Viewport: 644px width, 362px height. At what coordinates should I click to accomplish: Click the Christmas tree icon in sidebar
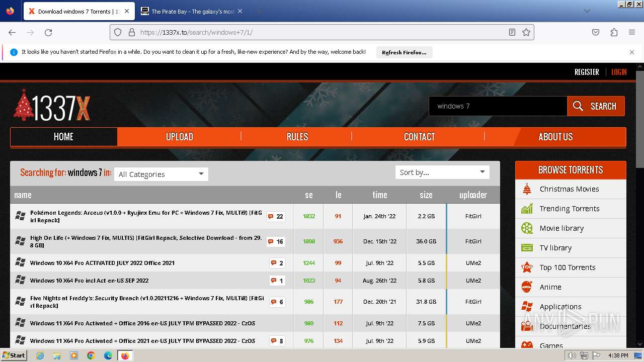pos(527,189)
